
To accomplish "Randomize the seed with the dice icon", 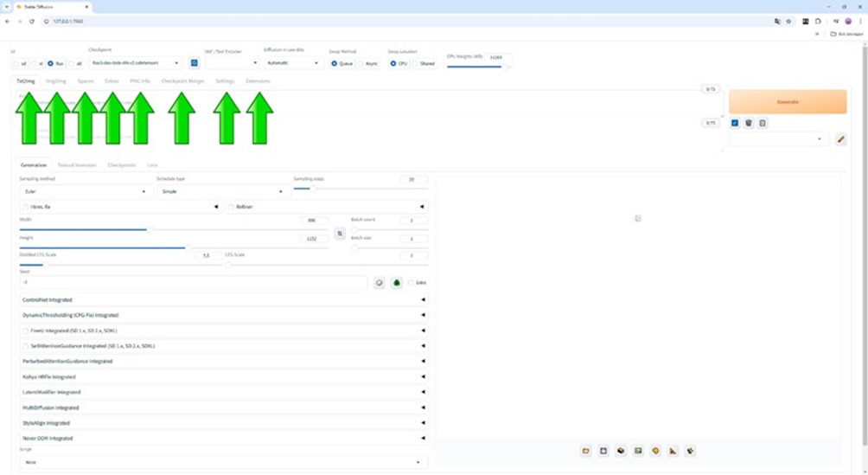I will 380,283.
